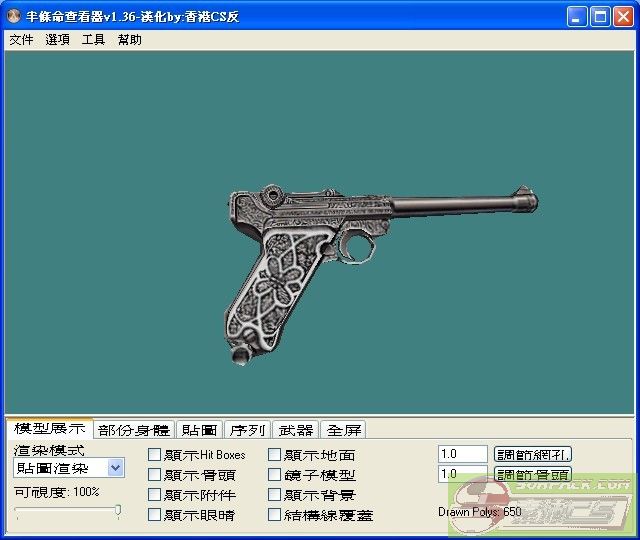The image size is (640, 540).
Task: Click the 渲染模式 label
Action: point(49,450)
